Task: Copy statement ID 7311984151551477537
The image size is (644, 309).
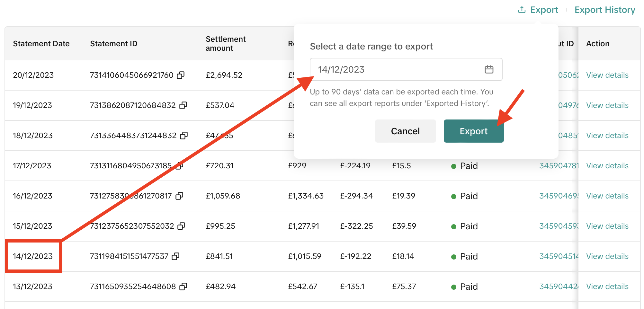Action: click(x=176, y=256)
